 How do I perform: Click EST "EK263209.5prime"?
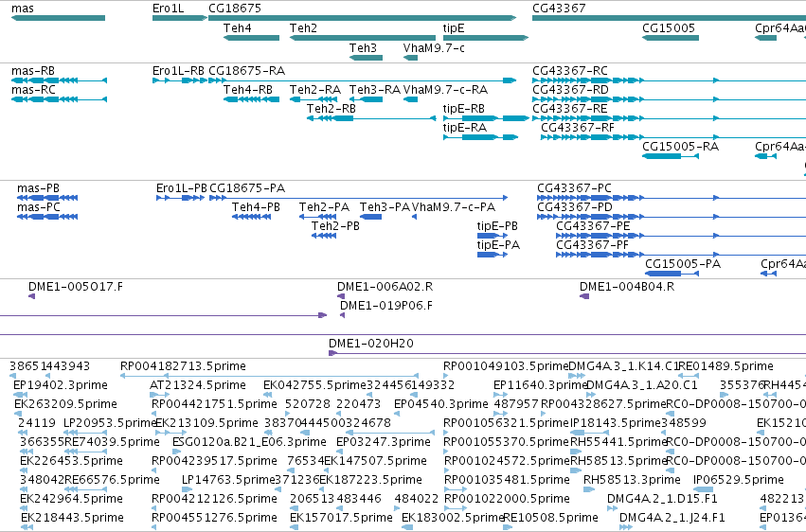tap(65, 404)
